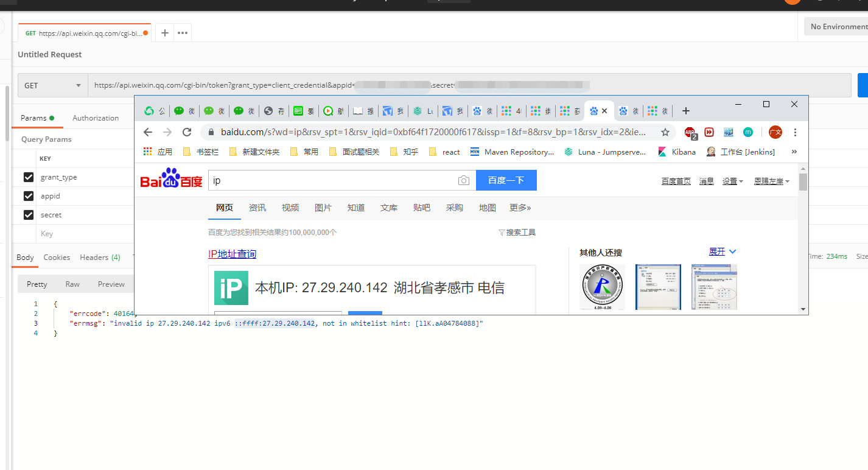Open a new Chrome tab with plus
The height and width of the screenshot is (470, 868).
685,111
